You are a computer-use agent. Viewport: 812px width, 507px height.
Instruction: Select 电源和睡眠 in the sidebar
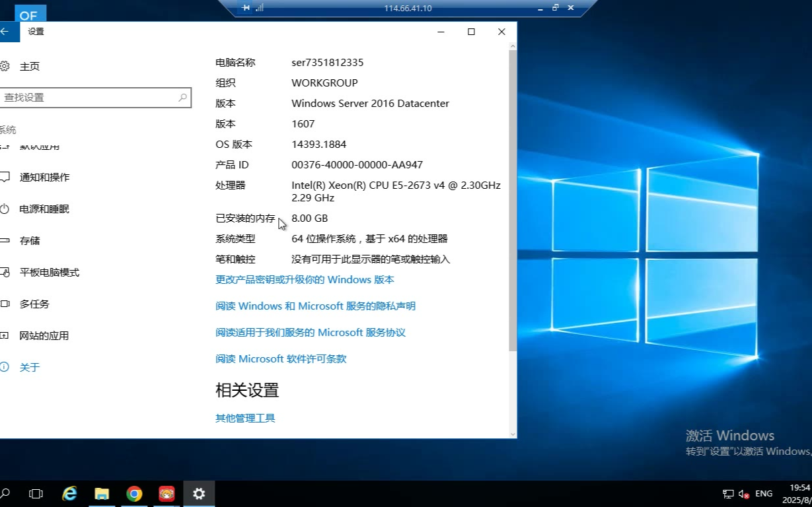coord(35,209)
